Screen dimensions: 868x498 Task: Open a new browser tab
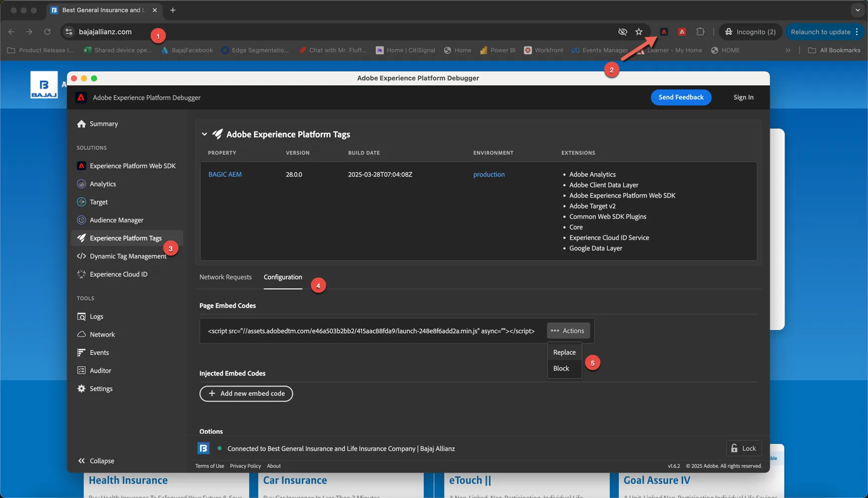click(x=173, y=10)
